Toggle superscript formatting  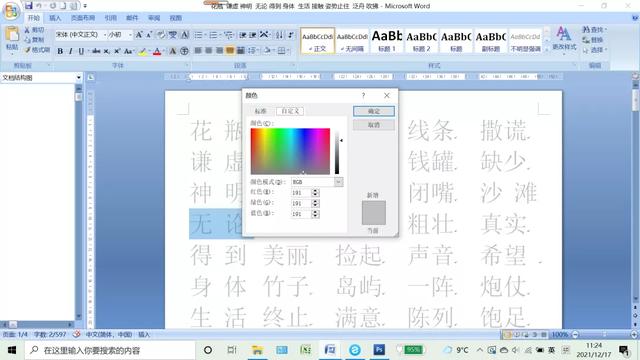point(117,51)
